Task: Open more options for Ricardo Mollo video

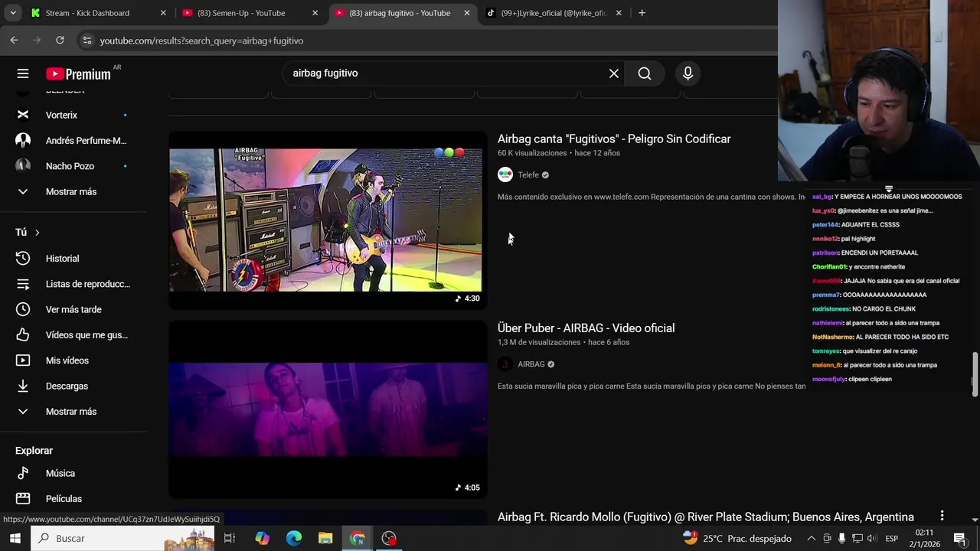Action: tap(942, 517)
